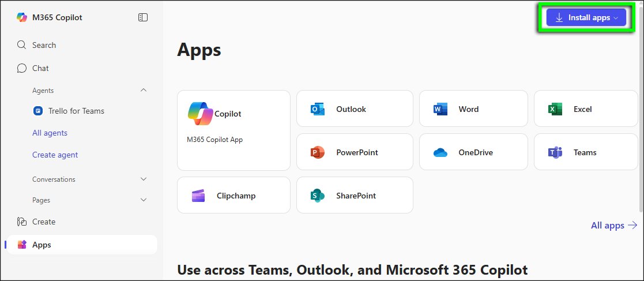This screenshot has height=281, width=644.
Task: Open the Install apps dropdown
Action: pyautogui.click(x=586, y=17)
